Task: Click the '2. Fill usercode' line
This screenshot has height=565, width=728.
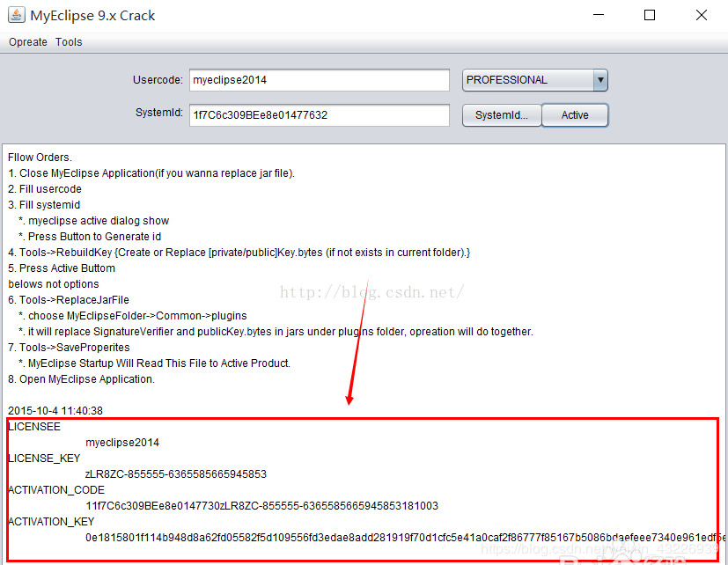Action: pos(45,189)
